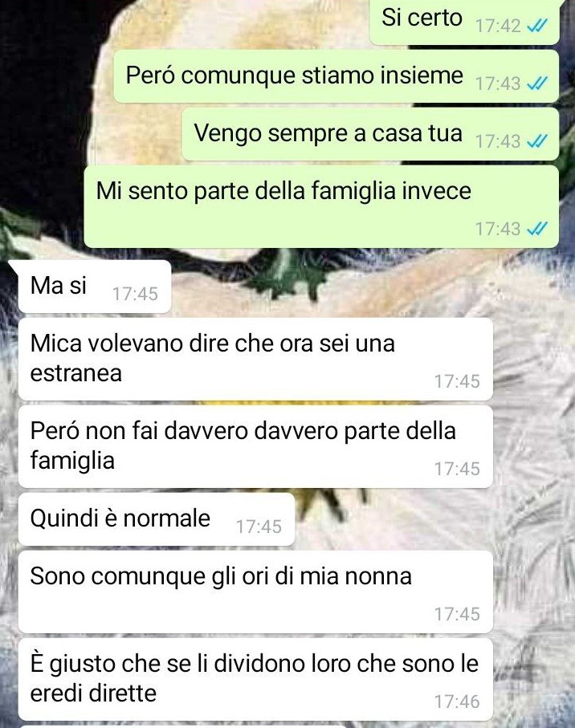Image resolution: width=575 pixels, height=728 pixels.
Task: Tap the word 'estranea' in the message
Action: [75, 372]
